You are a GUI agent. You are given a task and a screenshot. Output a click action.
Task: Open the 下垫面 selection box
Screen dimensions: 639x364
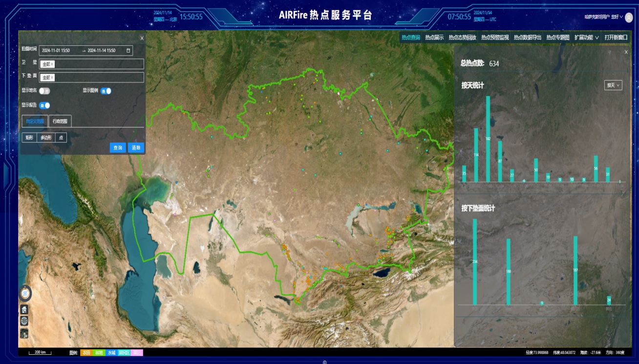[92, 78]
